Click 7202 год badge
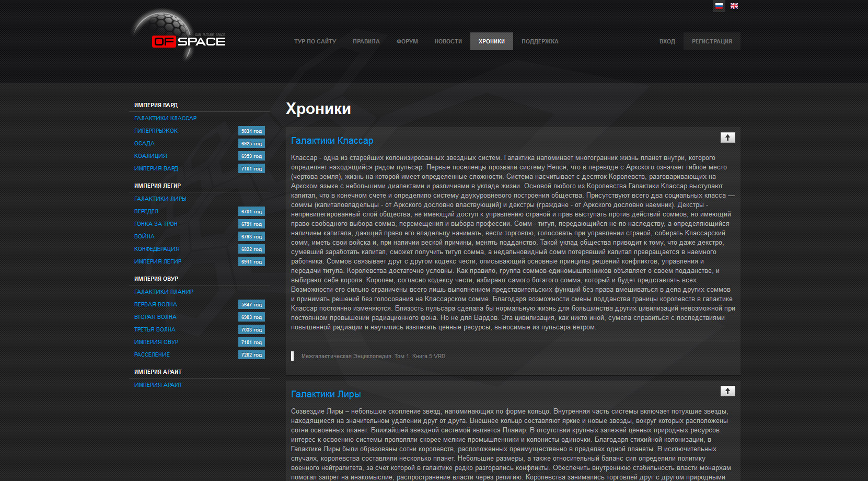 coord(251,354)
